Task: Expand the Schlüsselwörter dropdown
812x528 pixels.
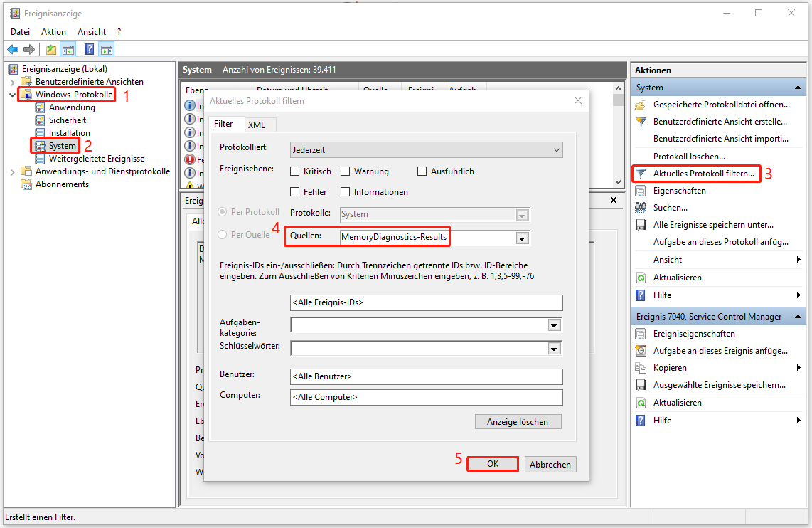Action: pyautogui.click(x=554, y=348)
